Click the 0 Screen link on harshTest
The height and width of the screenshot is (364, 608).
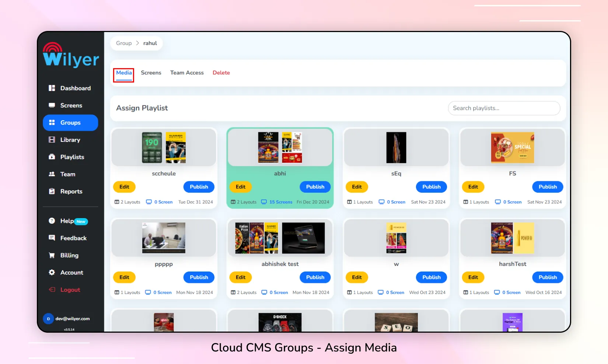pos(511,293)
